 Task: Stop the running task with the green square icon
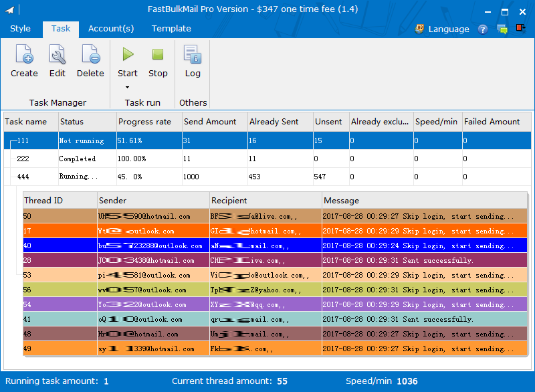pos(158,54)
